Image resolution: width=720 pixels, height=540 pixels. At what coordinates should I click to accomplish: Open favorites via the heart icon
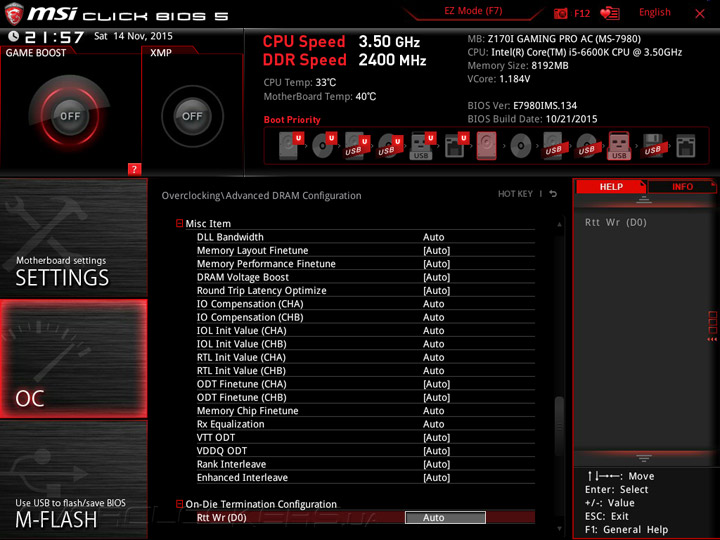point(610,14)
